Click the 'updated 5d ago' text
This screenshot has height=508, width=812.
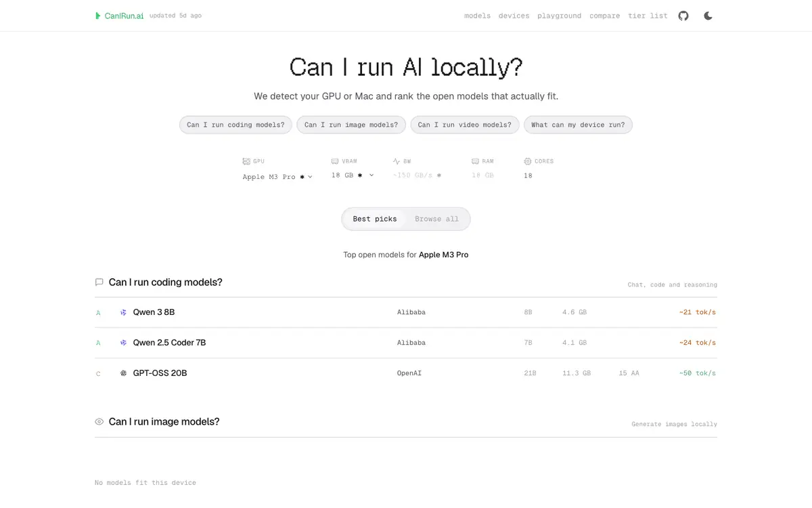pos(175,16)
